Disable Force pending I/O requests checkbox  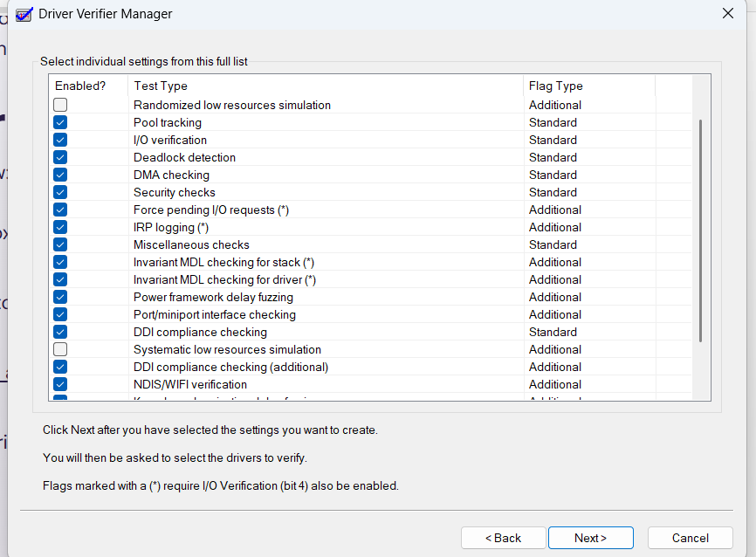pyautogui.click(x=60, y=210)
